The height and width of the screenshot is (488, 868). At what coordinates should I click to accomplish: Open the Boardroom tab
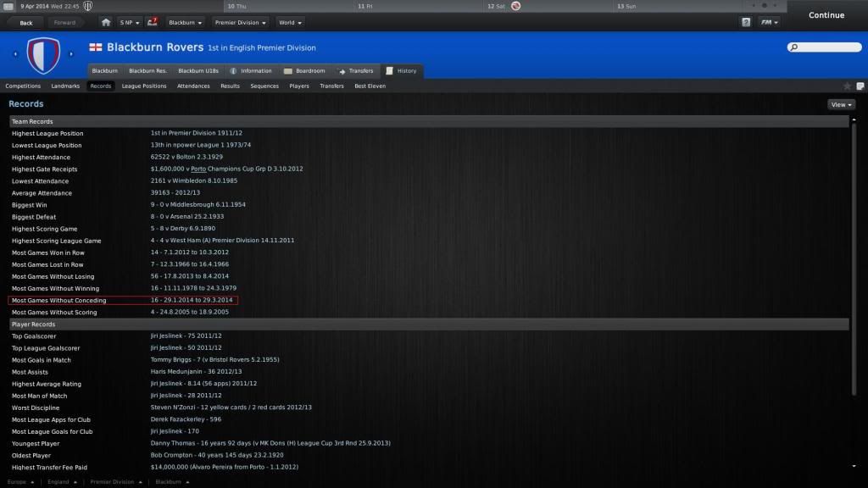(304, 71)
